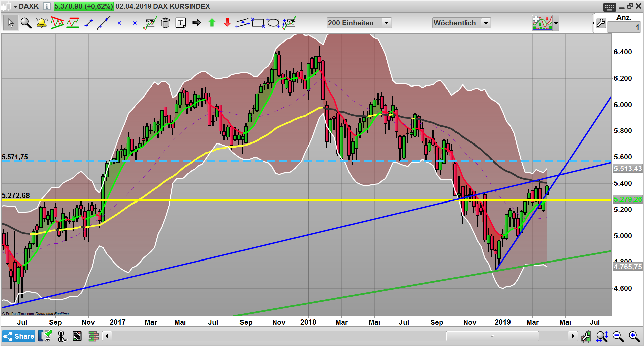Insert a red down arrow marker

(x=227, y=23)
